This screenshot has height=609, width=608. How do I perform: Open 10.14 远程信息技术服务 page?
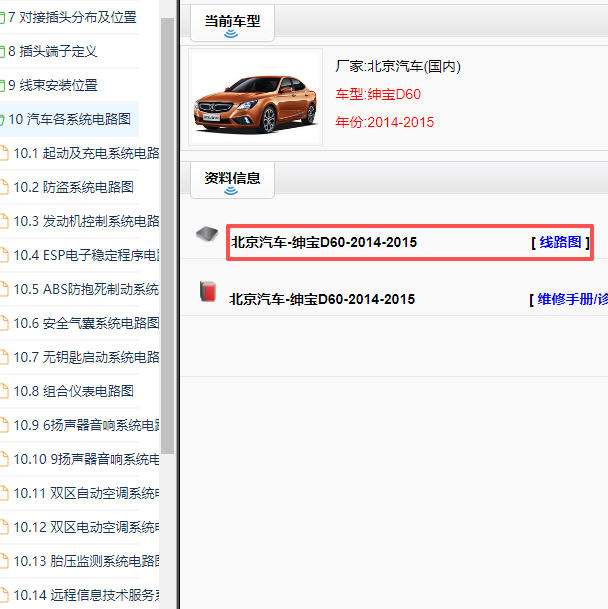pos(86,595)
